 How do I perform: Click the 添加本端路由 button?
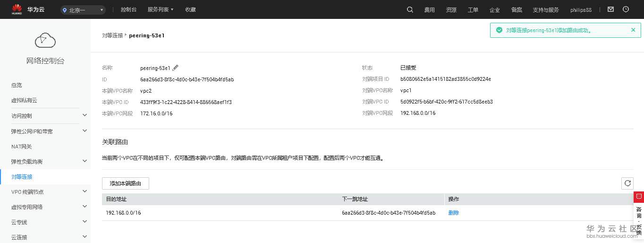pos(126,183)
